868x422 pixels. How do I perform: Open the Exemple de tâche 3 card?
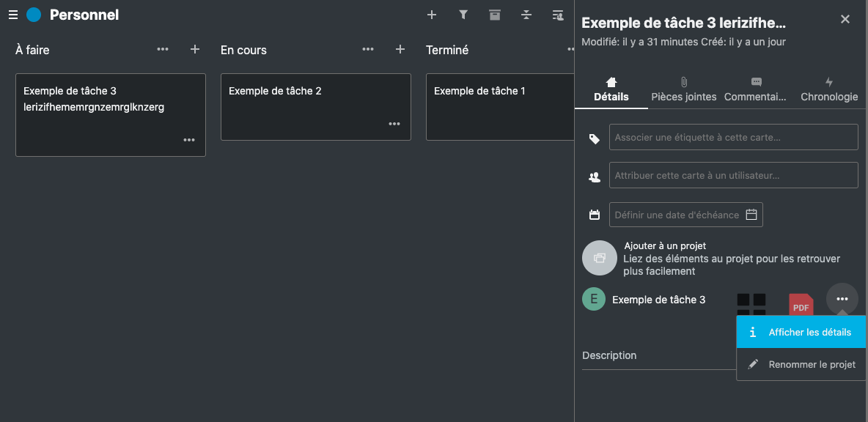111,115
